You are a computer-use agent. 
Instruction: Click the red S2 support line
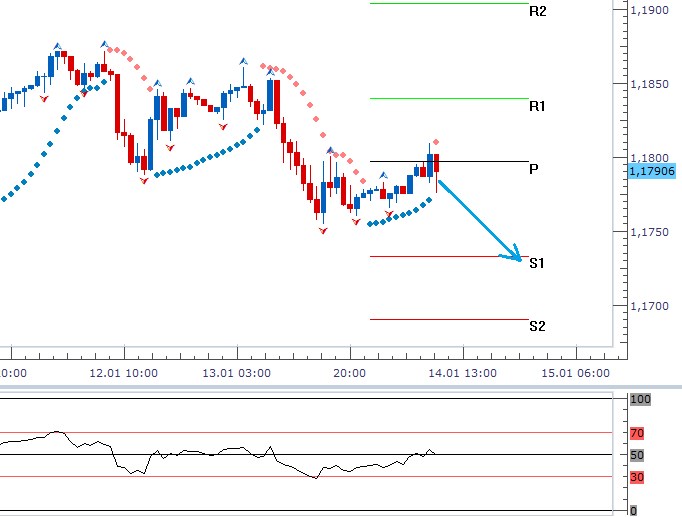click(448, 319)
